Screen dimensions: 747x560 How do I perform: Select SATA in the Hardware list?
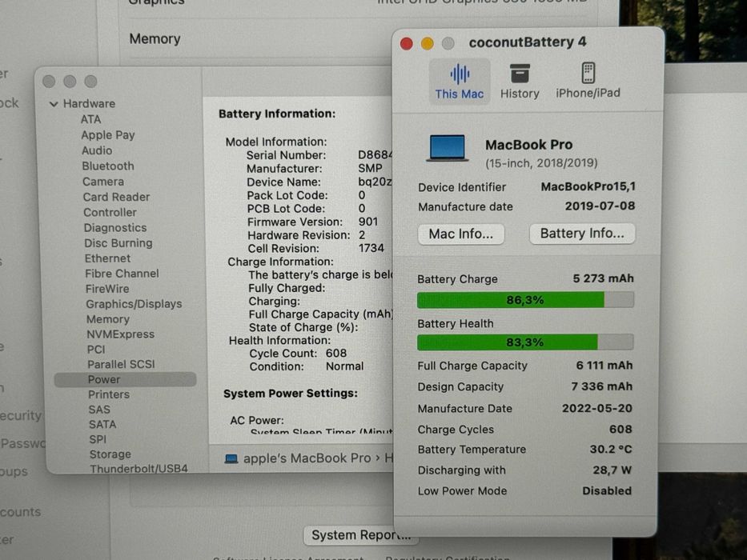[x=102, y=424]
